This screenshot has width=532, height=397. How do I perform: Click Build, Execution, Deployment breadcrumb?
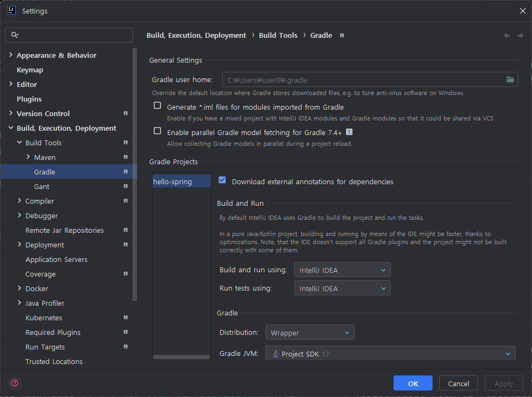point(196,35)
